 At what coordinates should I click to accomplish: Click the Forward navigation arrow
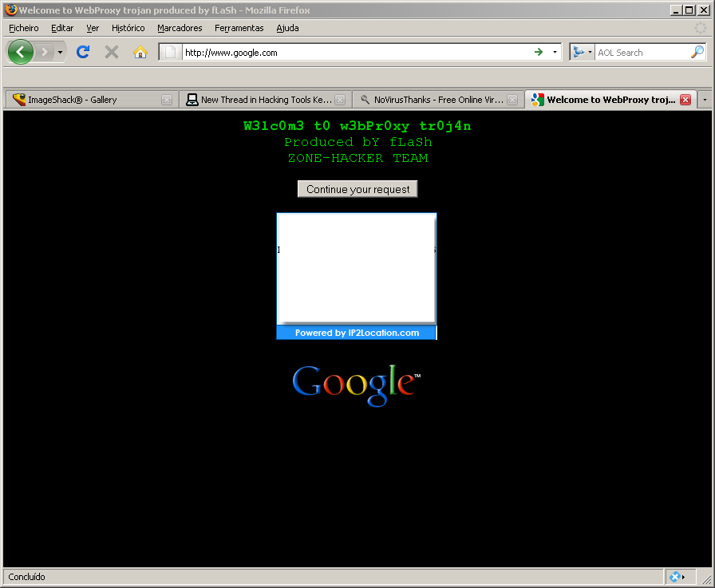(45, 52)
